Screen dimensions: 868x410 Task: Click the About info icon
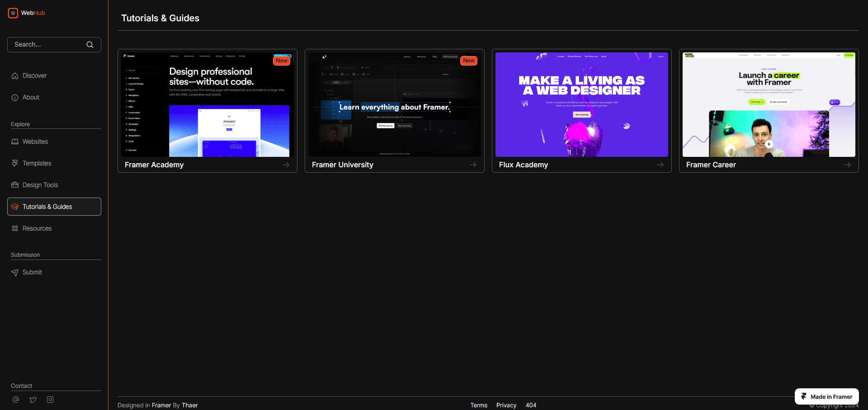point(15,98)
